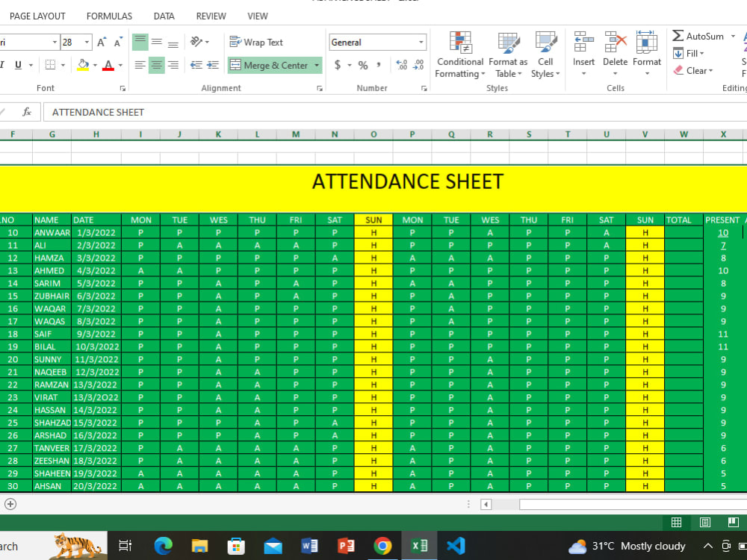Click the ANWAAR name cell
747x560 pixels.
(x=52, y=233)
